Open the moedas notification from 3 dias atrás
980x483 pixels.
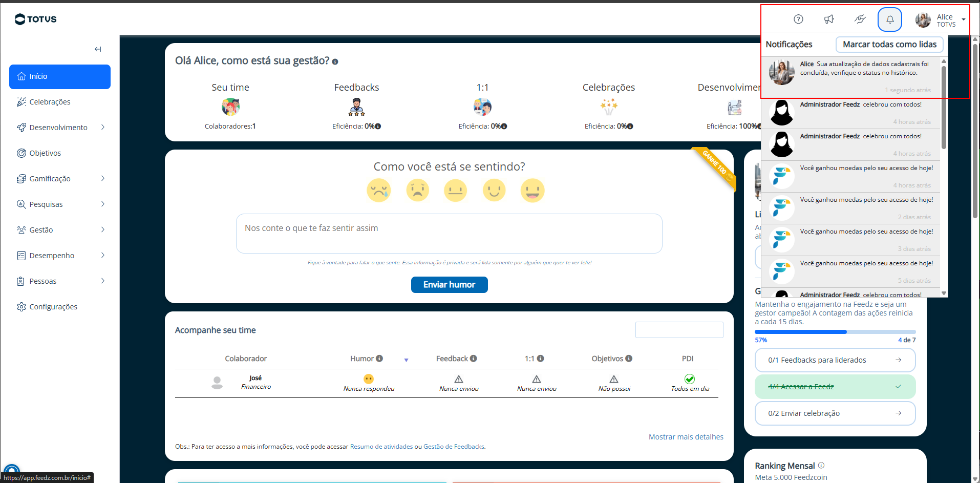(851, 240)
